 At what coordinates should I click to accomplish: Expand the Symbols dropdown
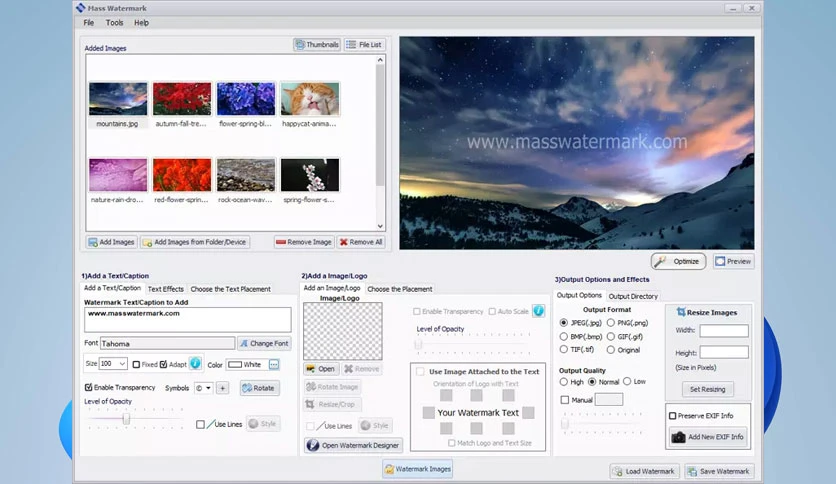click(x=204, y=388)
